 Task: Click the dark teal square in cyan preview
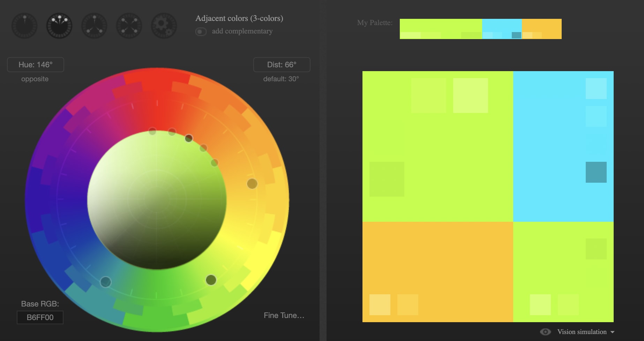click(596, 172)
